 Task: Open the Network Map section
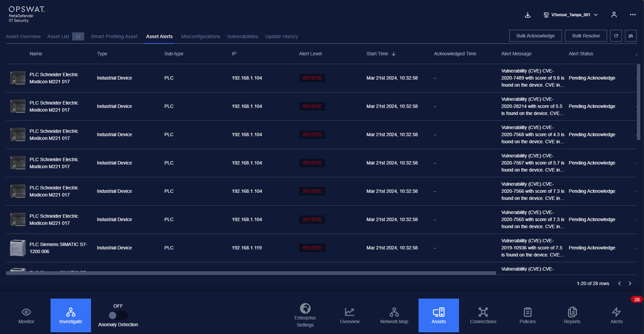tap(394, 315)
